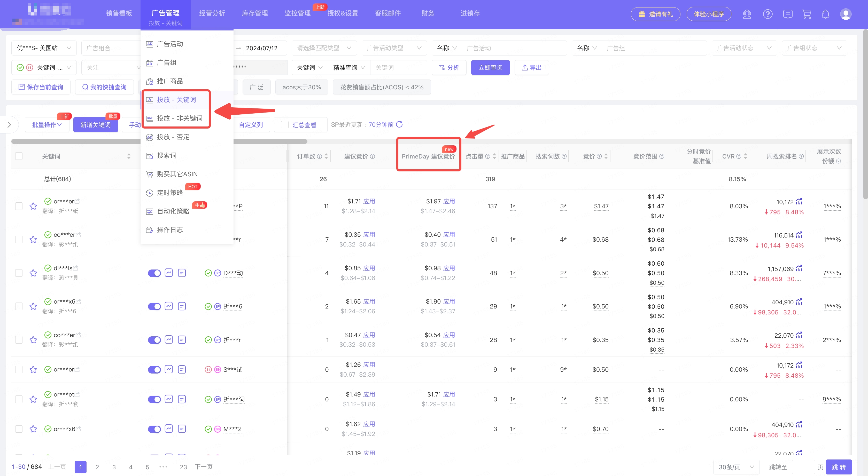
Task: Open the 30条/页 page size dropdown
Action: [736, 467]
